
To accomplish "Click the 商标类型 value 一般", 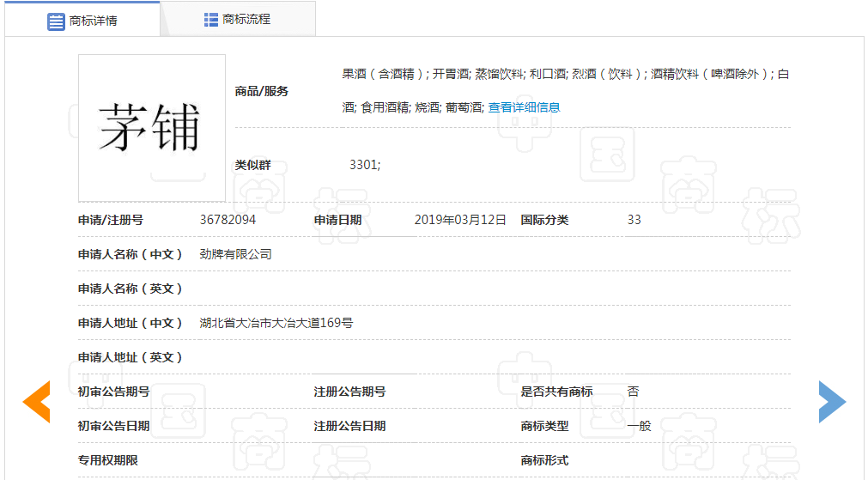I will tap(639, 426).
